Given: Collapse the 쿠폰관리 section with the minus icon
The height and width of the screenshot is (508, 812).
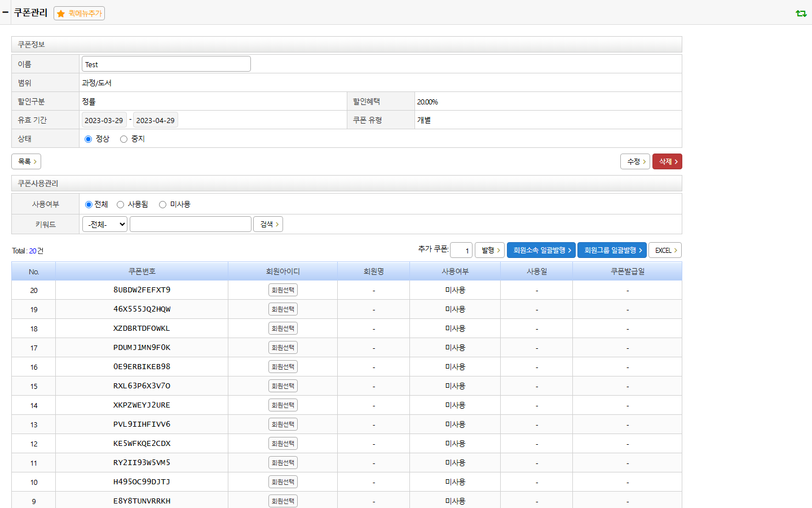Looking at the screenshot, I should click(x=6, y=12).
